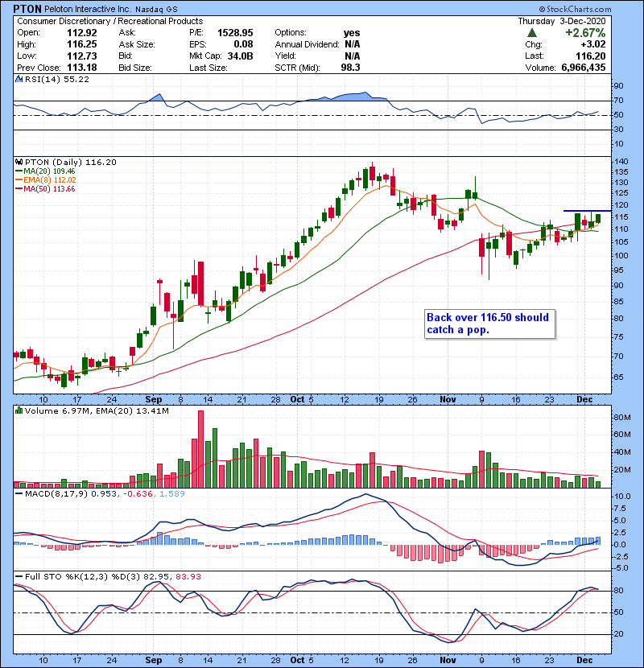Click the P/E value 1528.95
Viewport: 644px width, 668px height.
coord(235,33)
